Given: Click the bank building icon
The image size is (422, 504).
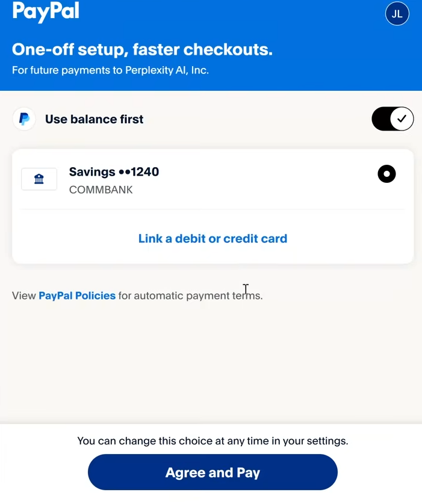Looking at the screenshot, I should coord(39,179).
